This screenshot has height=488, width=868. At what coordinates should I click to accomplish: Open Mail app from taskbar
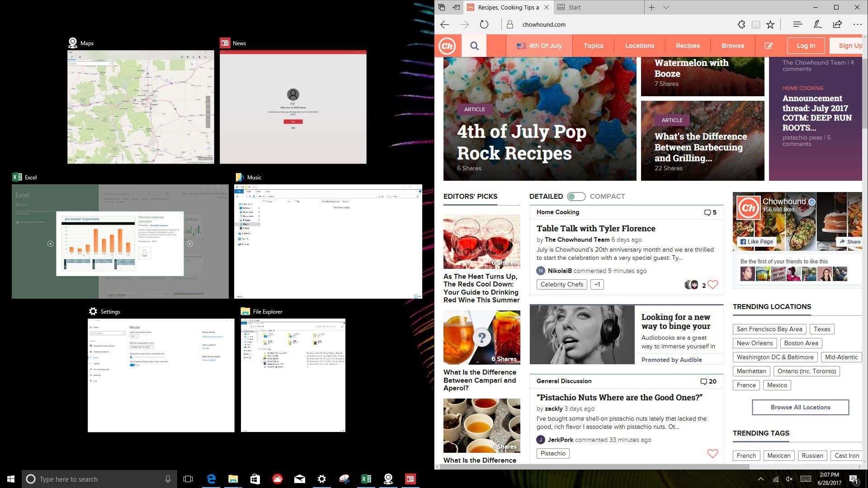299,479
